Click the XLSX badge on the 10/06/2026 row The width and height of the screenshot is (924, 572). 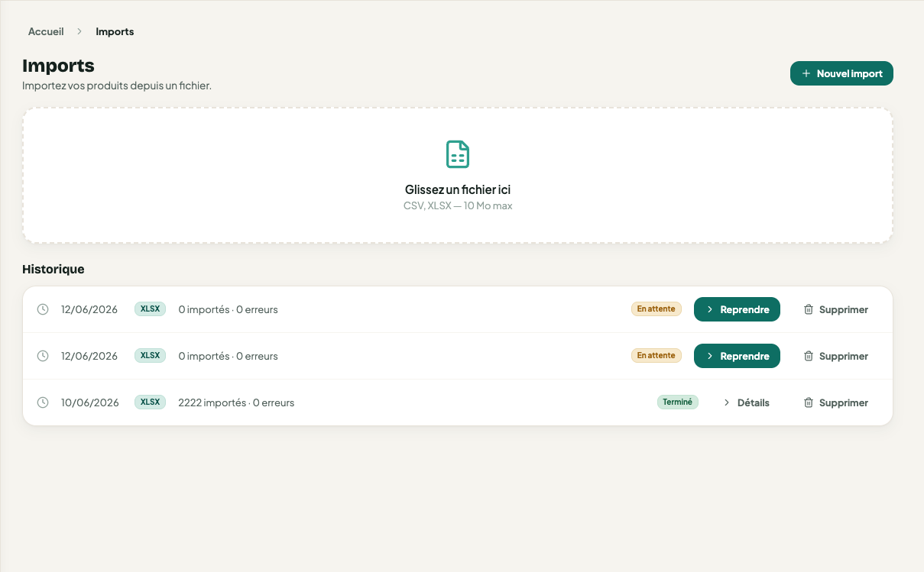(150, 402)
